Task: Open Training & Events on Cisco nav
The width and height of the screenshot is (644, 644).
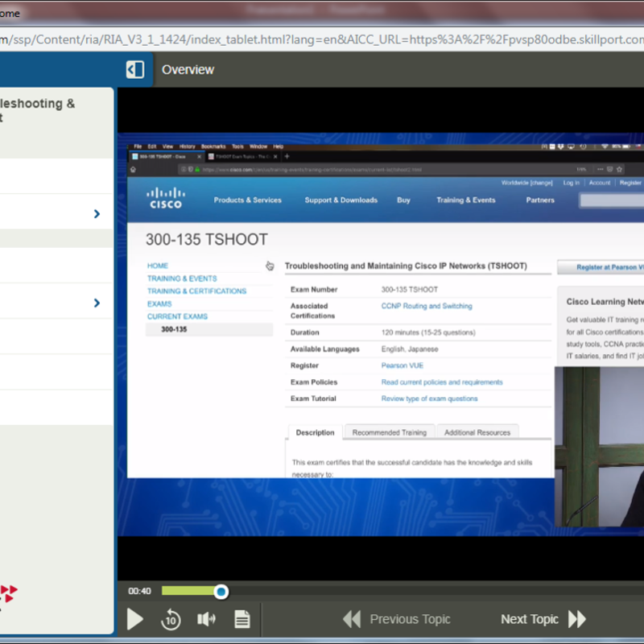Action: 466,200
